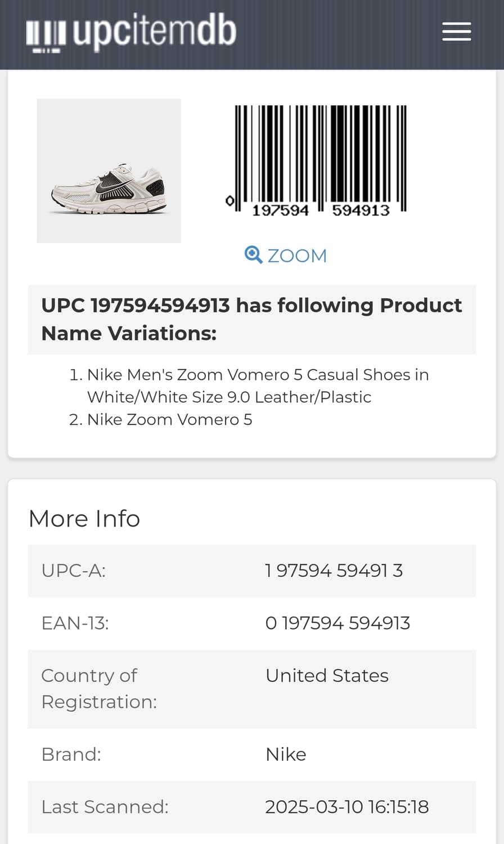This screenshot has width=504, height=844.
Task: Click the magnifier icon beside ZOOM
Action: [253, 255]
